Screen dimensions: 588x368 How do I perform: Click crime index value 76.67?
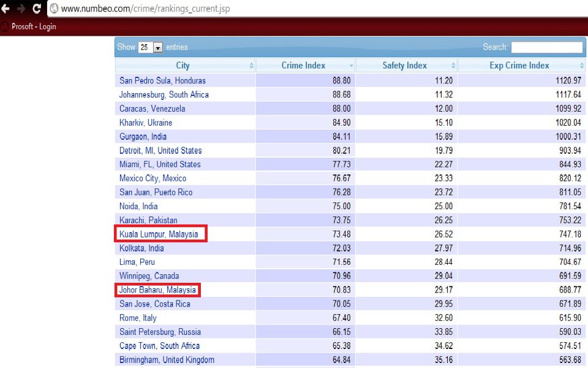(342, 178)
